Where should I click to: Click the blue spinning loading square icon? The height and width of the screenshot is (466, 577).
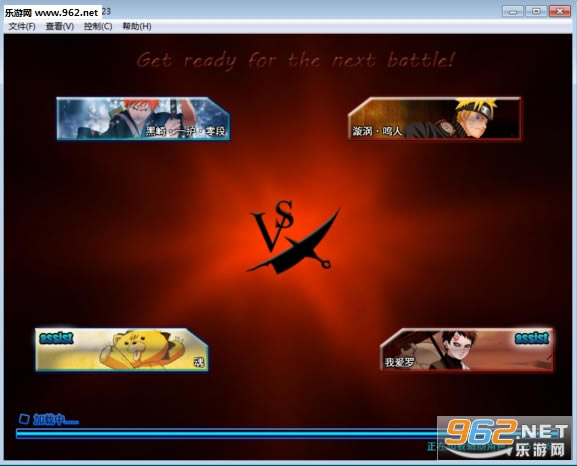(24, 419)
